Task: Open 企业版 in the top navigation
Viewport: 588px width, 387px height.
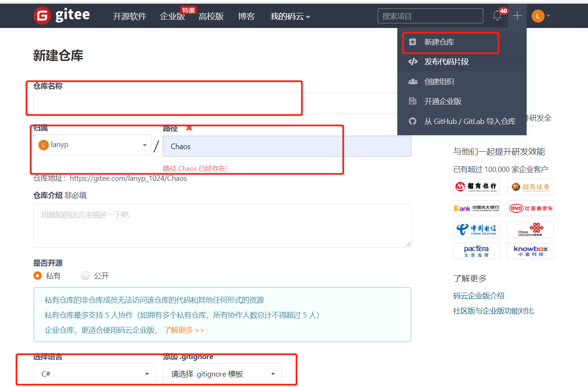Action: [172, 16]
